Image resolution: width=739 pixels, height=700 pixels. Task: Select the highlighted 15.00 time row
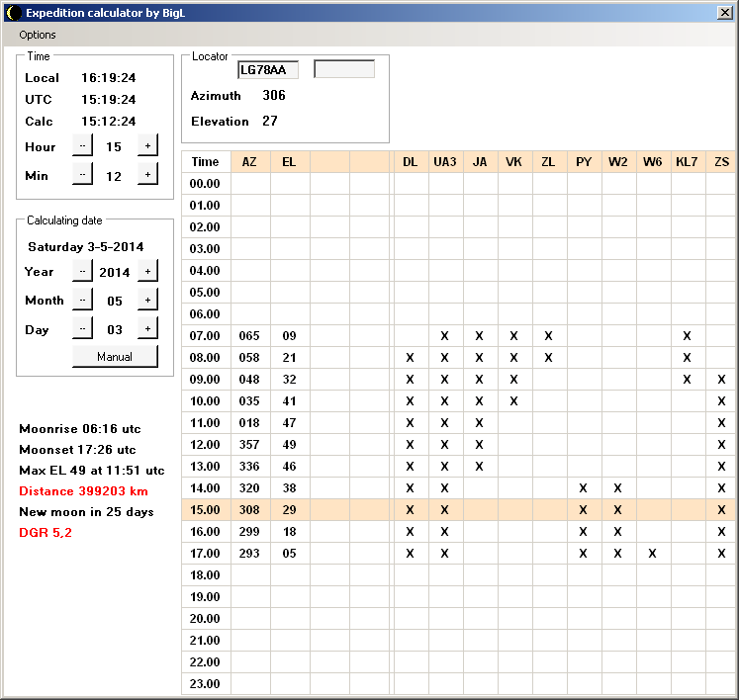[205, 509]
